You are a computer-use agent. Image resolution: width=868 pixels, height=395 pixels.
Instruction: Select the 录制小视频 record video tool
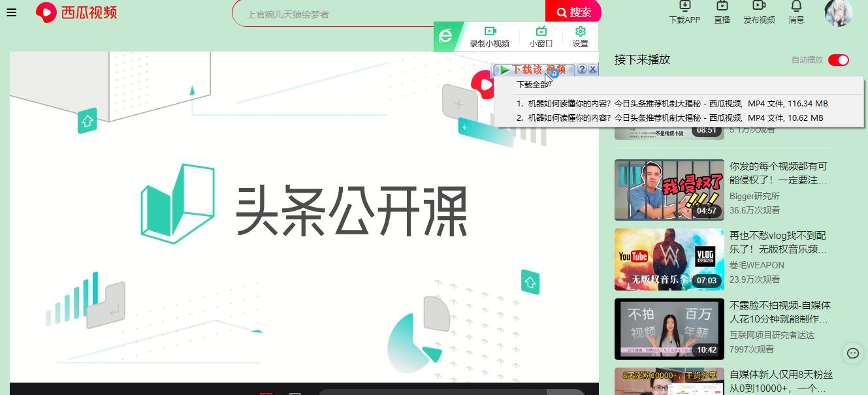coord(490,36)
